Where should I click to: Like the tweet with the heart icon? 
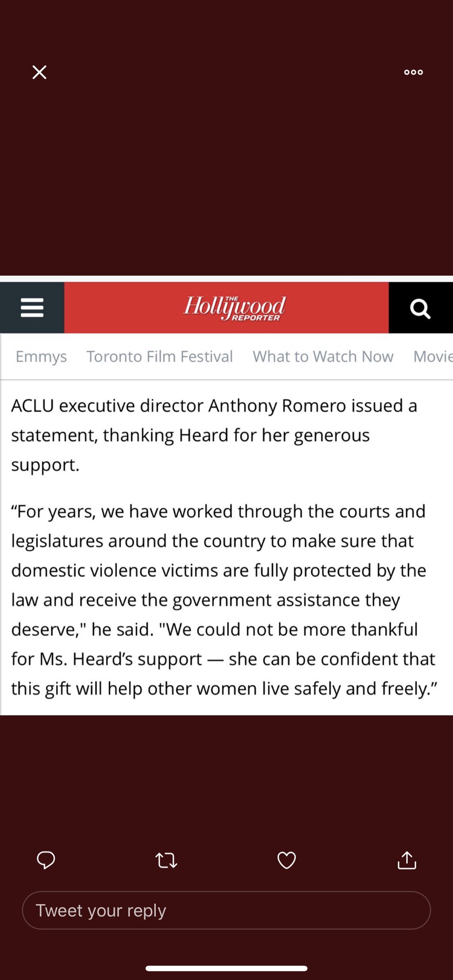[x=286, y=860]
